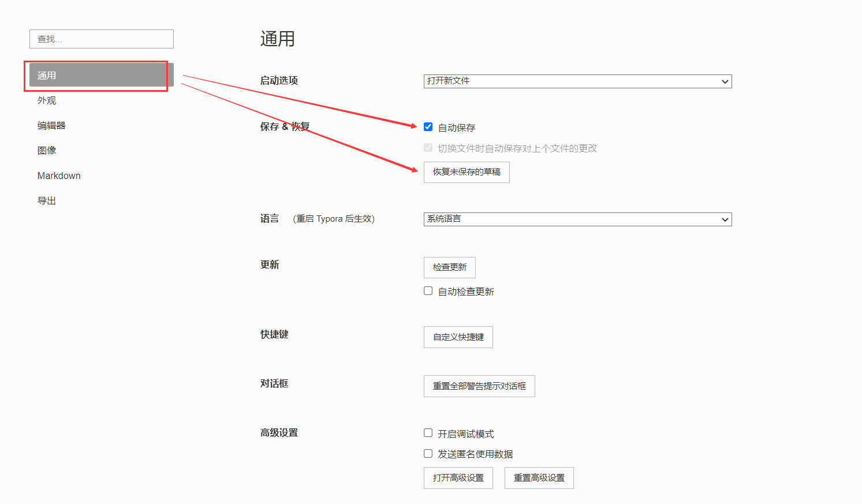The image size is (862, 504).
Task: Open 自定义快捷键 settings
Action: [x=458, y=337]
